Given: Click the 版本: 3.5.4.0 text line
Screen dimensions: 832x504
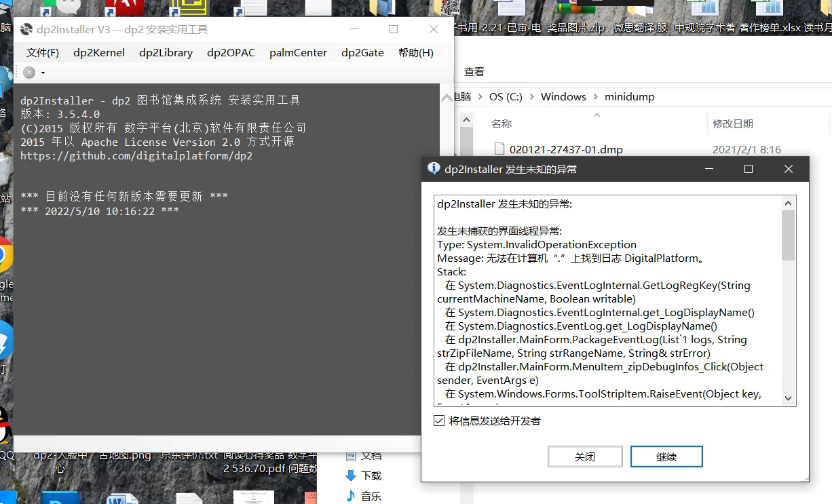Looking at the screenshot, I should (x=60, y=114).
